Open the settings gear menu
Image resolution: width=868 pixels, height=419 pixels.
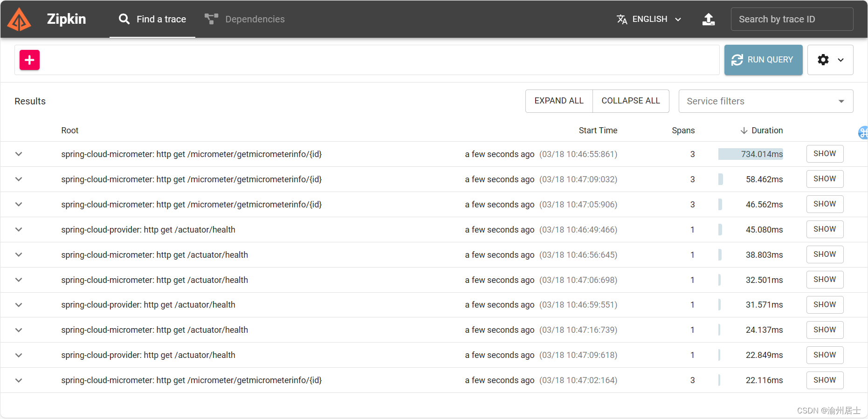tap(830, 60)
